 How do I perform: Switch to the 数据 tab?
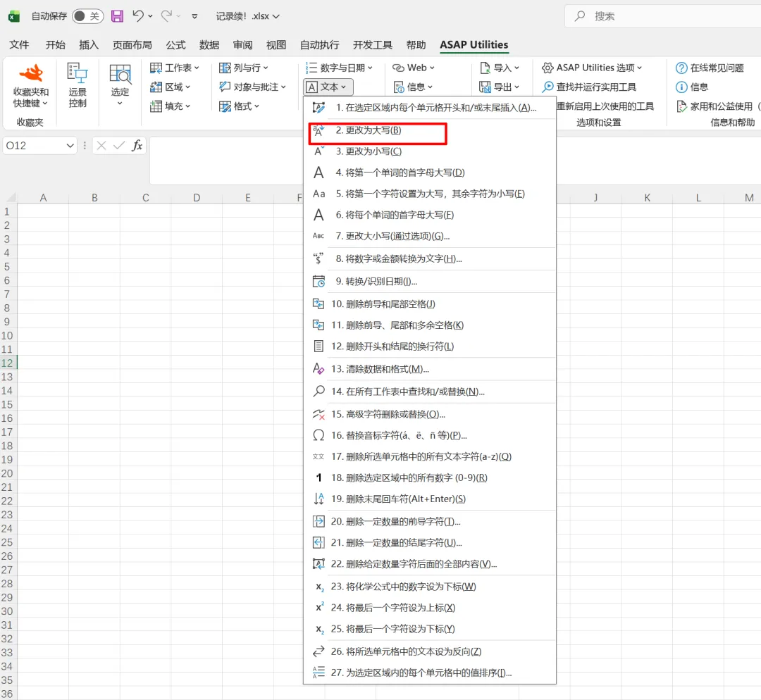(209, 44)
